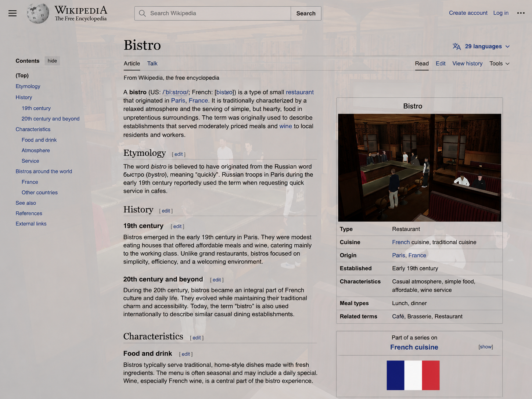Screen dimensions: 532x399
Task: Open the wine link in the intro
Action: coord(285,126)
